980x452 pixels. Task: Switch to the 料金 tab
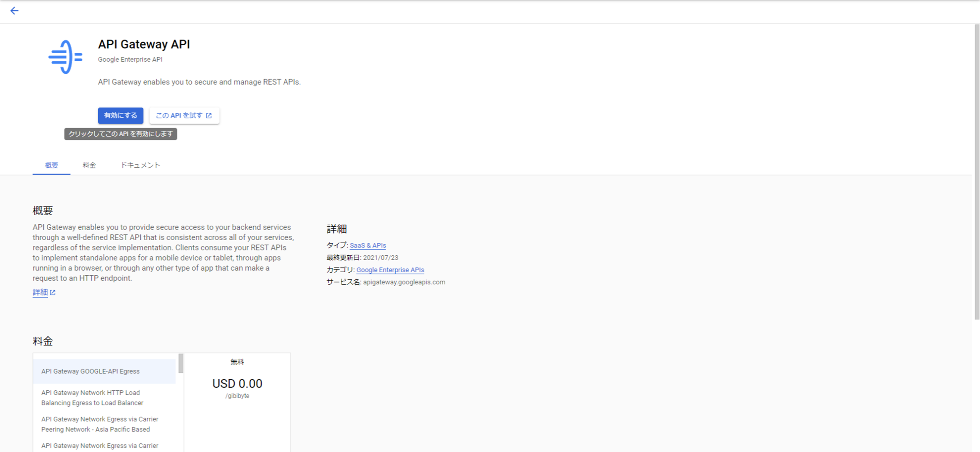tap(89, 165)
